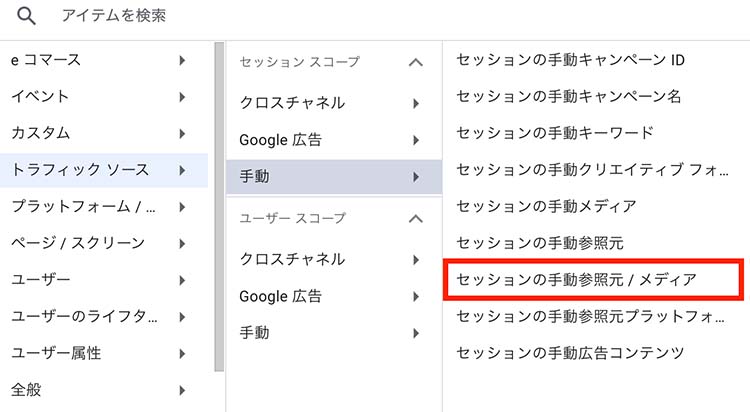The image size is (750, 412).
Task: Collapse the ユーザー スコープ section chevron
Action: tap(416, 219)
